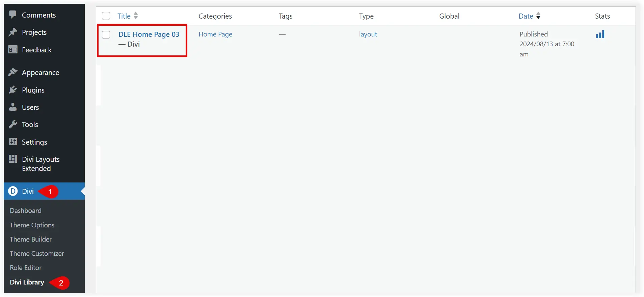This screenshot has height=297, width=644.
Task: Click sort arrows beside Title header
Action: point(136,16)
